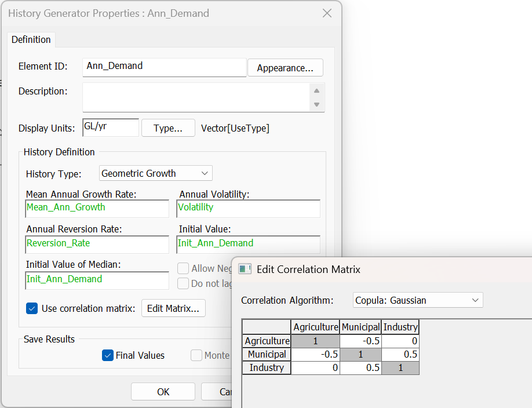Click the Municipal-Agriculture cell showing -0.5
Image resolution: width=532 pixels, height=408 pixels.
(x=315, y=354)
